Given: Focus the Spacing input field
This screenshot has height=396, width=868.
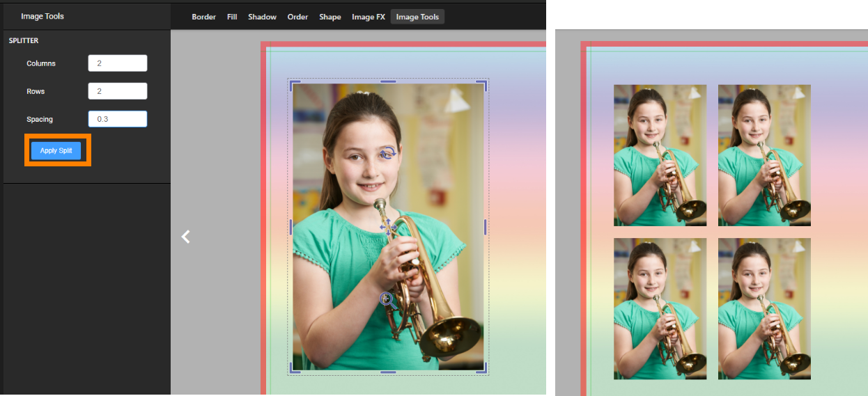Looking at the screenshot, I should 118,119.
